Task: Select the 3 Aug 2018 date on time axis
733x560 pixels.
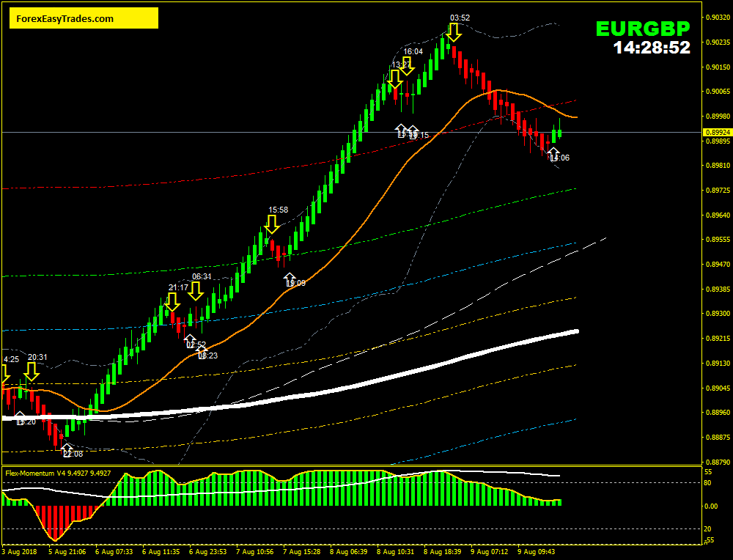Action: tap(19, 551)
